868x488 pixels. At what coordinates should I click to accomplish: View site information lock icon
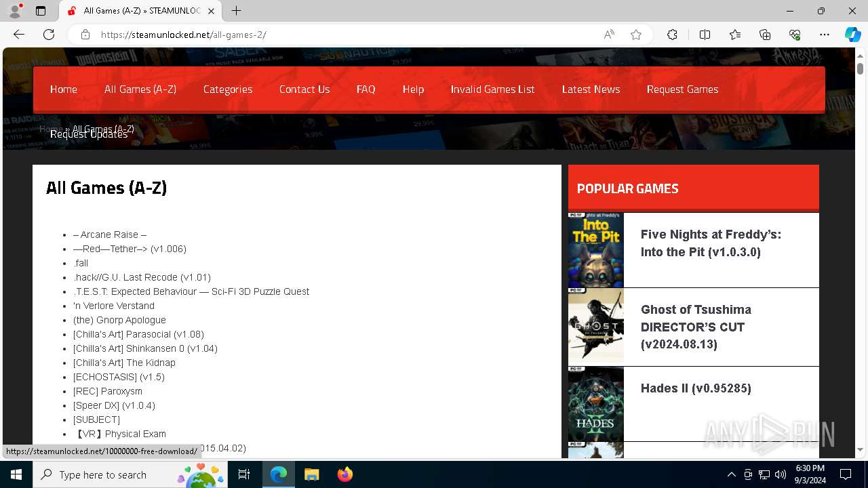pyautogui.click(x=85, y=35)
